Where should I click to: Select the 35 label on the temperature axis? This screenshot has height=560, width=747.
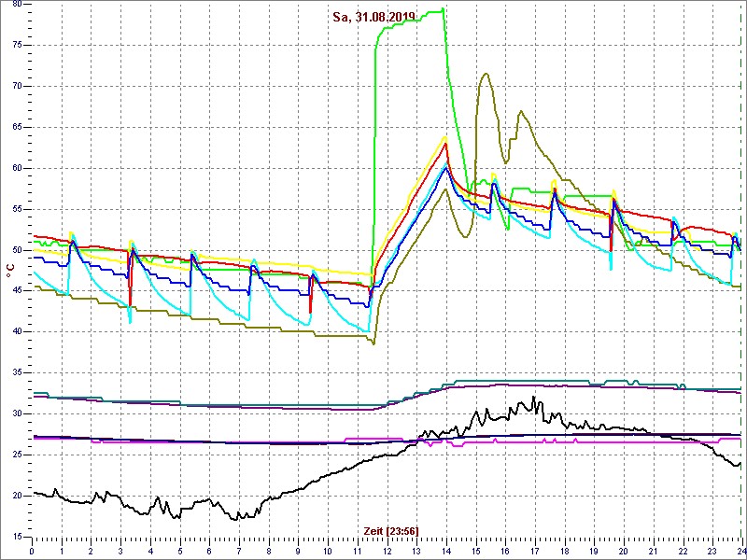coord(18,372)
